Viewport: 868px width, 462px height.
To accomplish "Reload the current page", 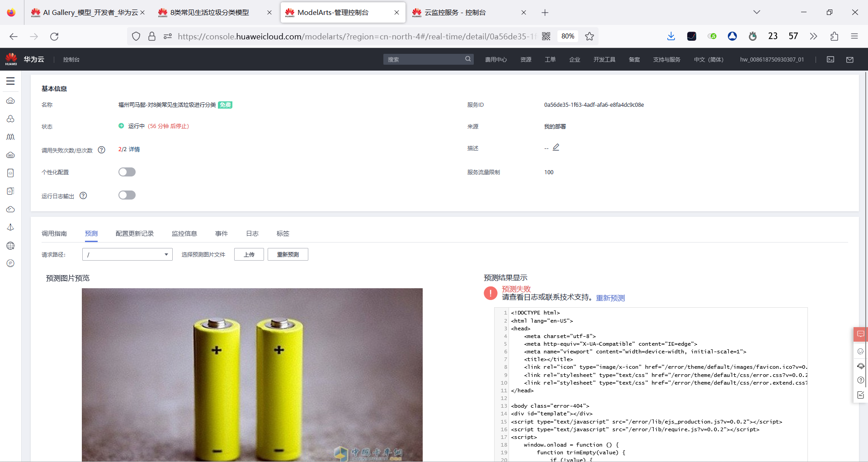I will [54, 36].
